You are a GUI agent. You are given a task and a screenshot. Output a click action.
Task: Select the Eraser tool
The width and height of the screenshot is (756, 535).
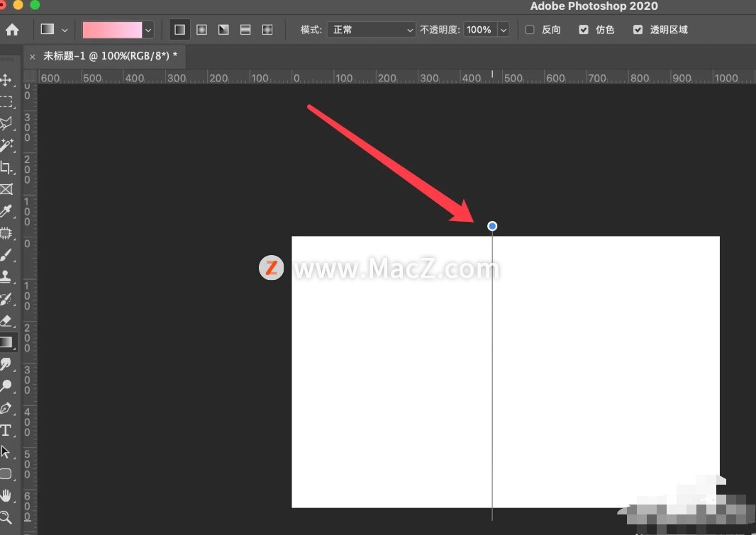(x=6, y=320)
